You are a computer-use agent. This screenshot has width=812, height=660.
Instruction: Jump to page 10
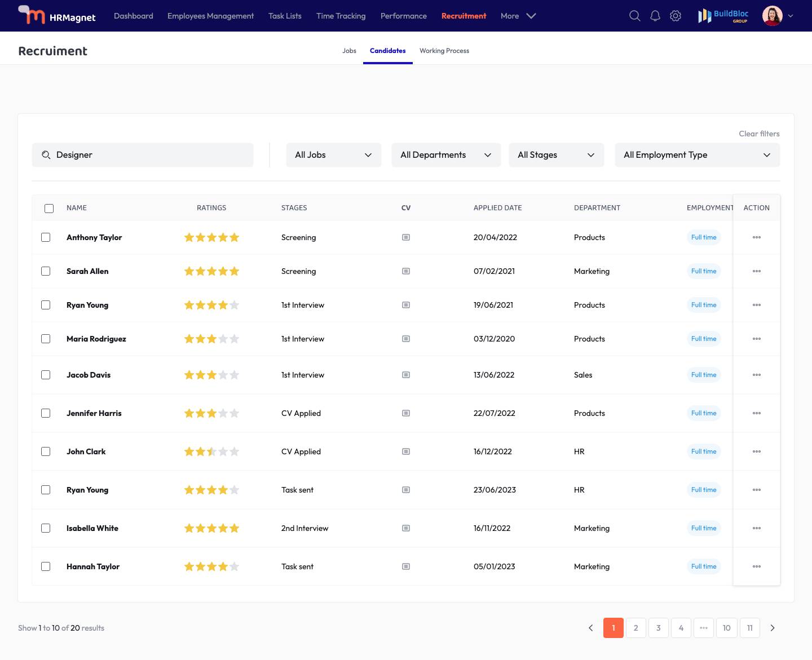727,628
